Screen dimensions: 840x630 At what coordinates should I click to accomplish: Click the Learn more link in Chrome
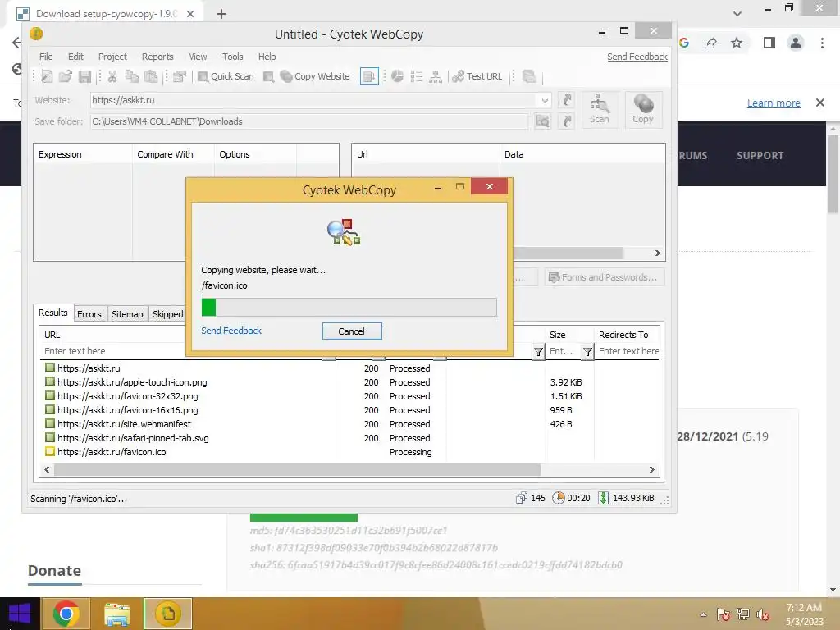pos(774,103)
